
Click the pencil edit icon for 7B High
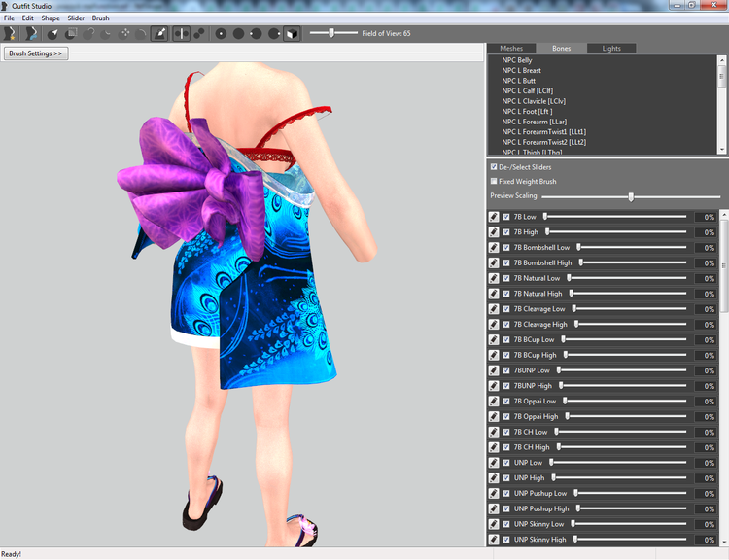(494, 232)
